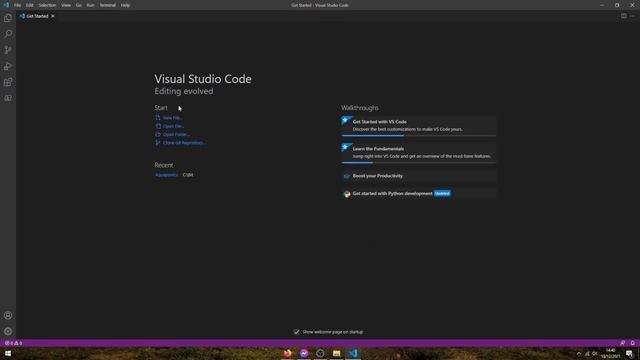This screenshot has height=360, width=640.
Task: Click the taskbar clock and date
Action: coord(610,353)
